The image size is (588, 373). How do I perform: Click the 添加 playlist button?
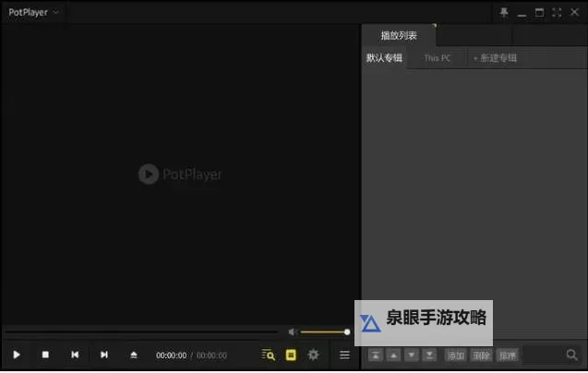[456, 355]
